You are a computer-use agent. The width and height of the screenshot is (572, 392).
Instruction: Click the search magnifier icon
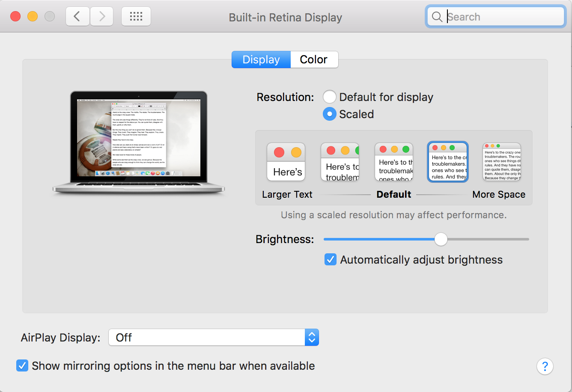[x=437, y=17]
